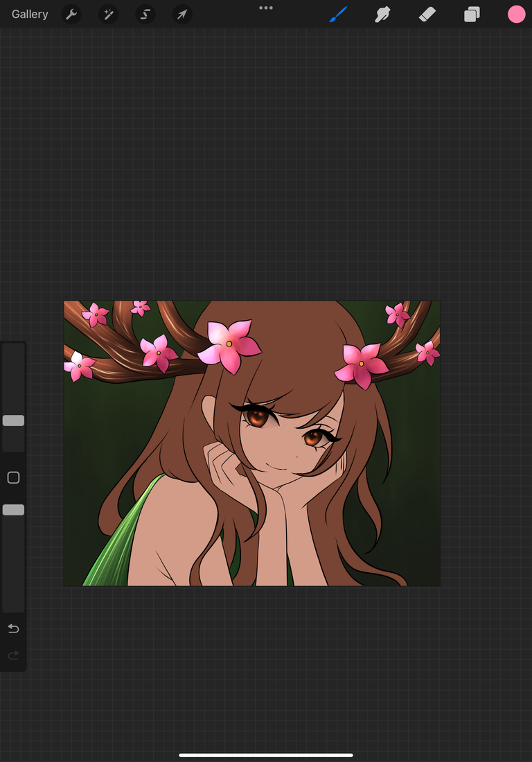Image resolution: width=532 pixels, height=762 pixels.
Task: Open the Layers panel
Action: 472,14
